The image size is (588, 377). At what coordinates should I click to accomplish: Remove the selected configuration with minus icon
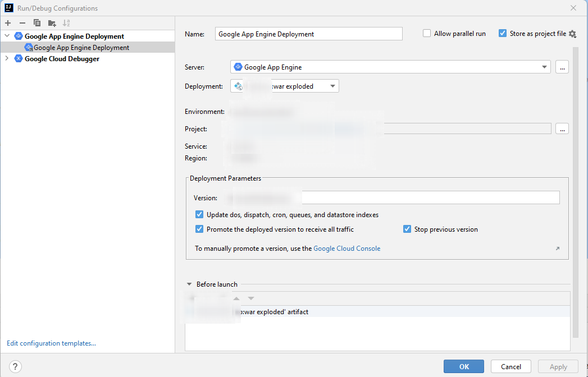point(22,23)
